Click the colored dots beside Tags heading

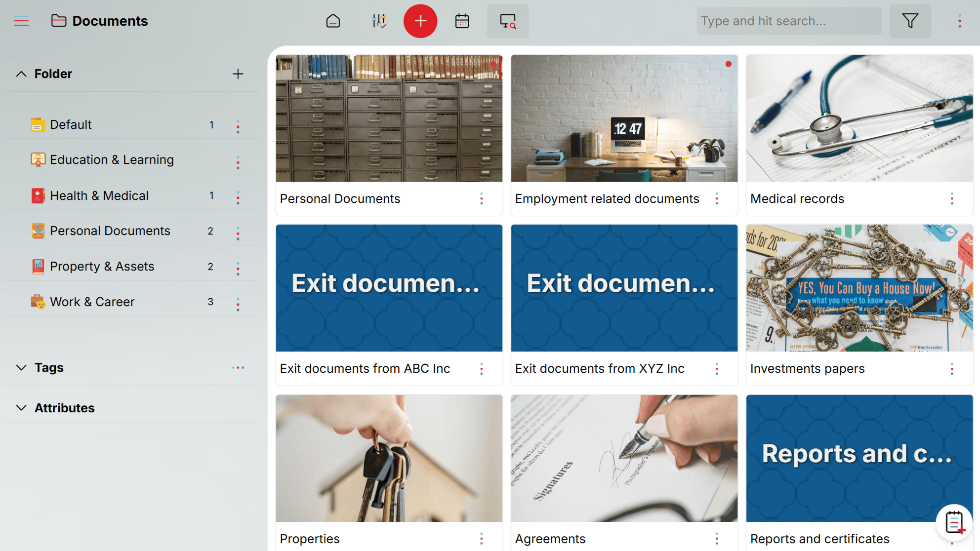(238, 367)
